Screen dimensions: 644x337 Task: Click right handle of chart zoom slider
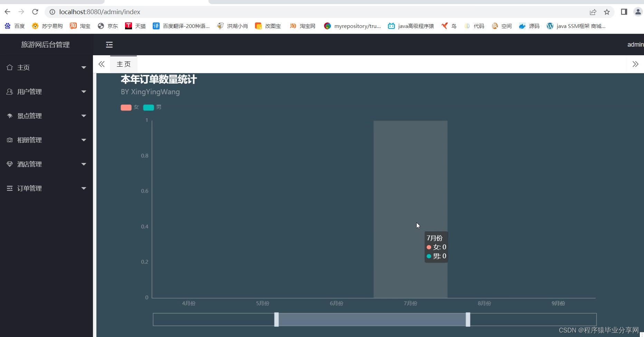468,319
